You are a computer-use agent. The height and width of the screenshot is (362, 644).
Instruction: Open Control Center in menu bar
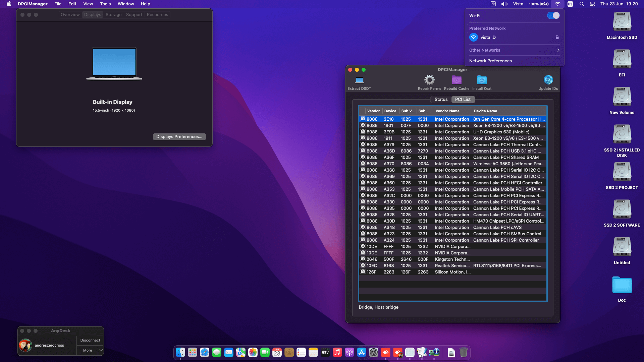[x=592, y=4]
